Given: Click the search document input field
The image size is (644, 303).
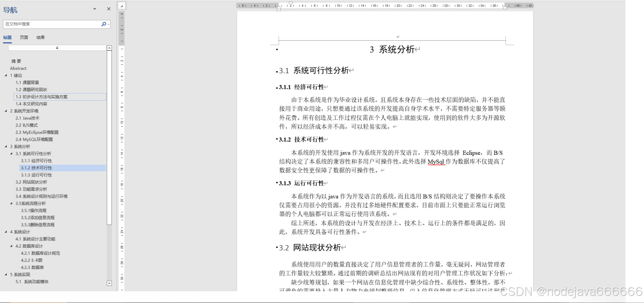Looking at the screenshot, I should click(52, 24).
